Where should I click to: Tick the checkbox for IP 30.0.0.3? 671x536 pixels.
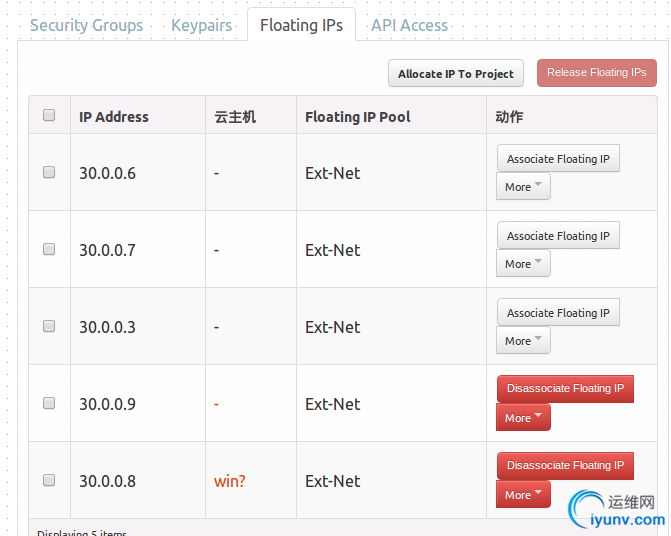coord(49,326)
